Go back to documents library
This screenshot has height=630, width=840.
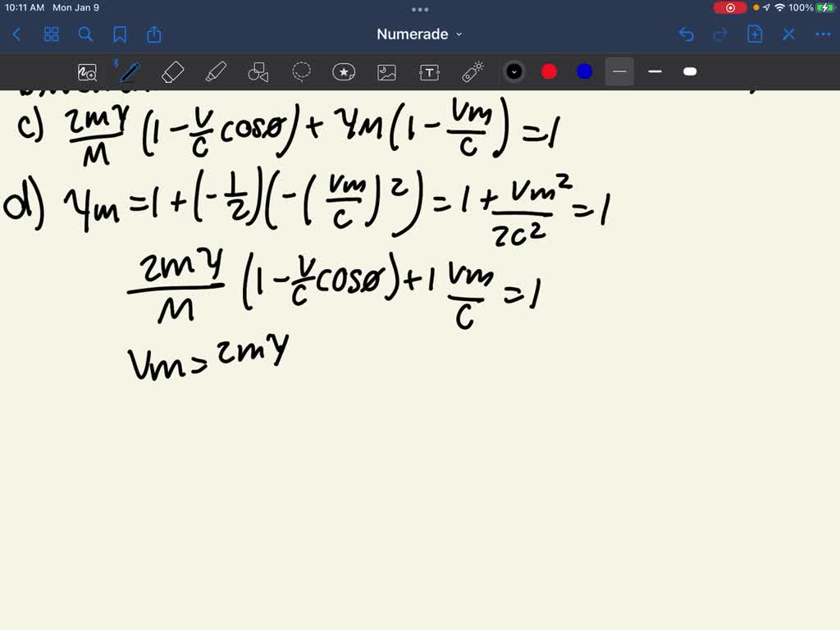(x=17, y=34)
